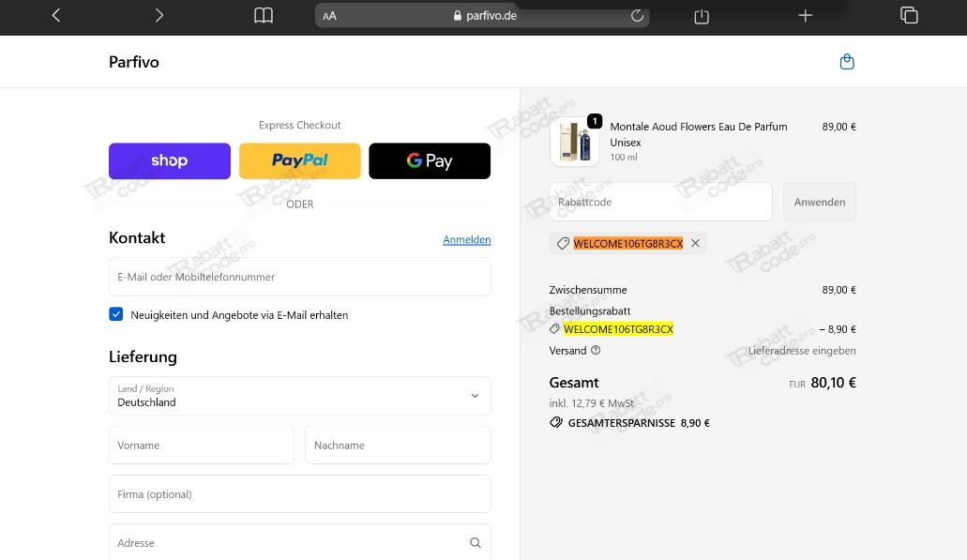The image size is (967, 560).
Task: Uncheck Neuigkeiten und Angebote via E-Mail
Action: [x=116, y=314]
